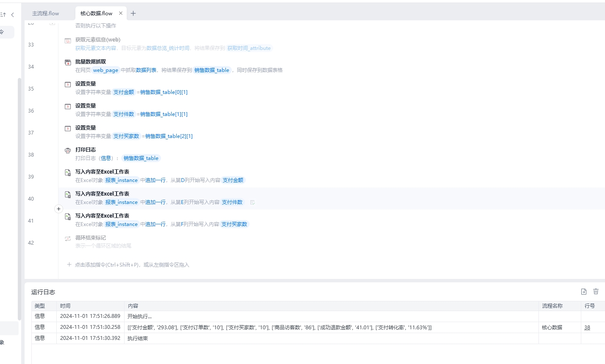Click the sort icon in the top-left sidebar
605x364 pixels.
(x=3, y=15)
